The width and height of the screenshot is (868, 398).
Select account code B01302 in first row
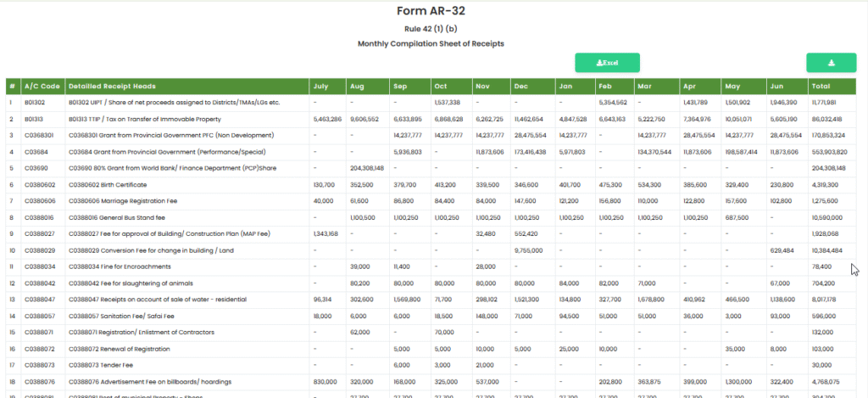click(34, 103)
